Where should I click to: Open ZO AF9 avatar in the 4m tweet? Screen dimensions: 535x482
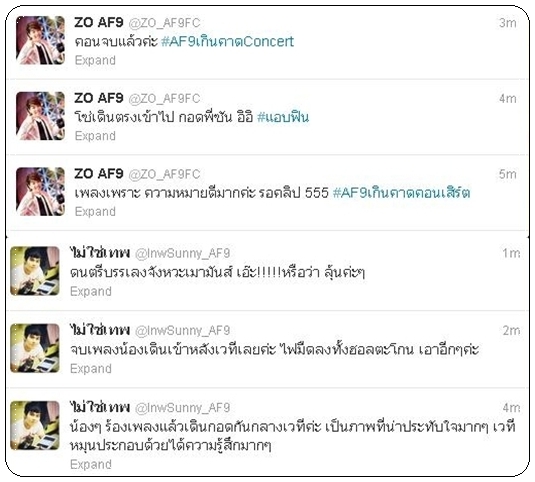coord(40,116)
